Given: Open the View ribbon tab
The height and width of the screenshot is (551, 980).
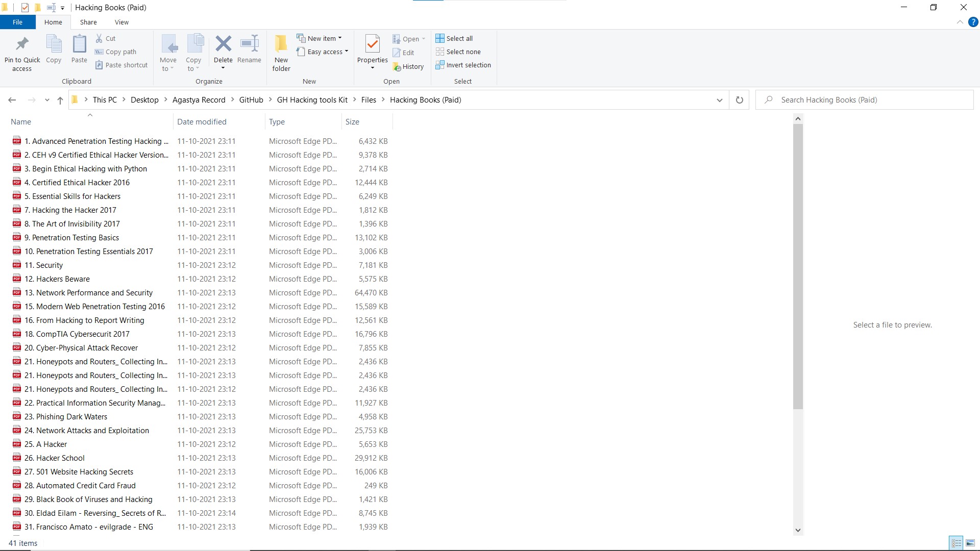Looking at the screenshot, I should pyautogui.click(x=121, y=22).
